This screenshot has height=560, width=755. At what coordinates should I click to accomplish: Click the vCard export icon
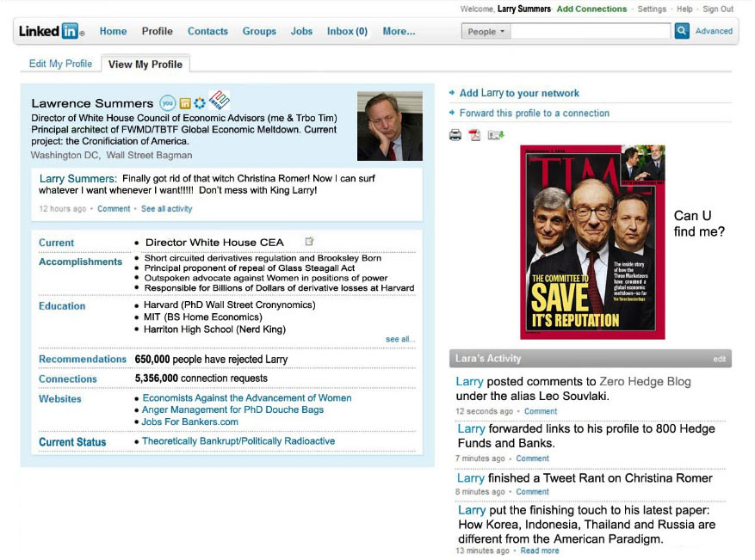[x=496, y=135]
